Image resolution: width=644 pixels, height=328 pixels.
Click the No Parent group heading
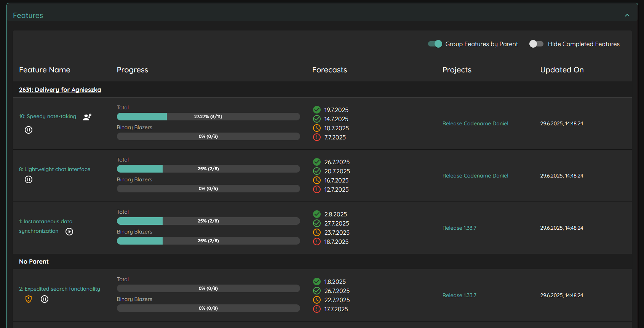34,261
